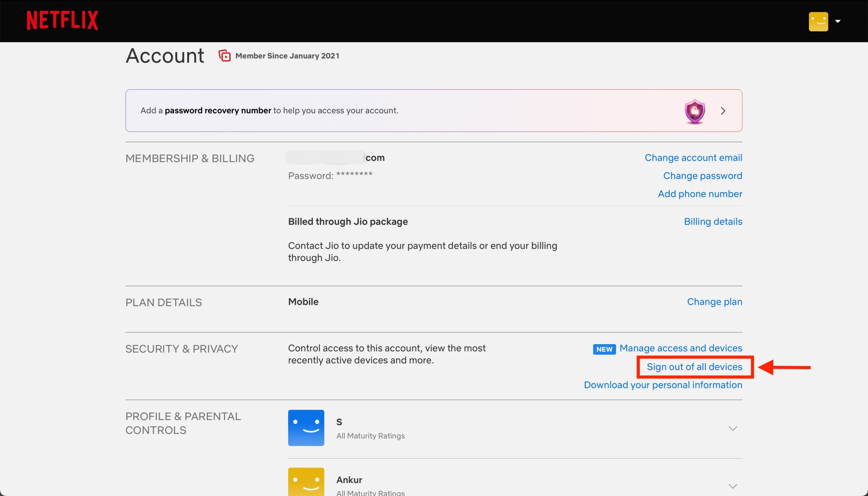The height and width of the screenshot is (496, 868).
Task: Expand the Ankur profile settings chevron
Action: (x=732, y=487)
